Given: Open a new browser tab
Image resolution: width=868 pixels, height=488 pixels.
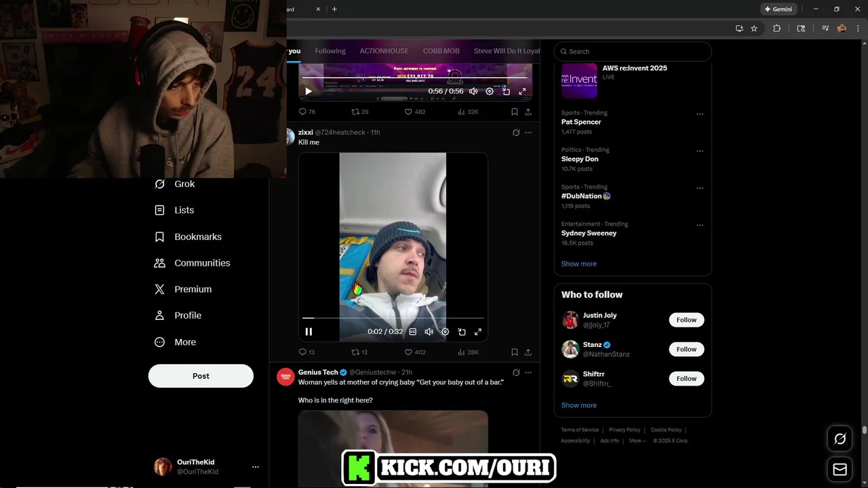Looking at the screenshot, I should coord(334,9).
